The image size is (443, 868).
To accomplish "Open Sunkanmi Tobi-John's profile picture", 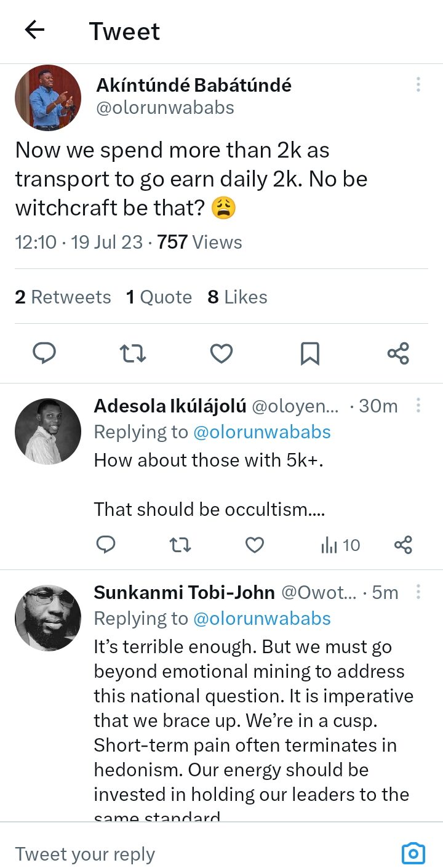I will (48, 617).
